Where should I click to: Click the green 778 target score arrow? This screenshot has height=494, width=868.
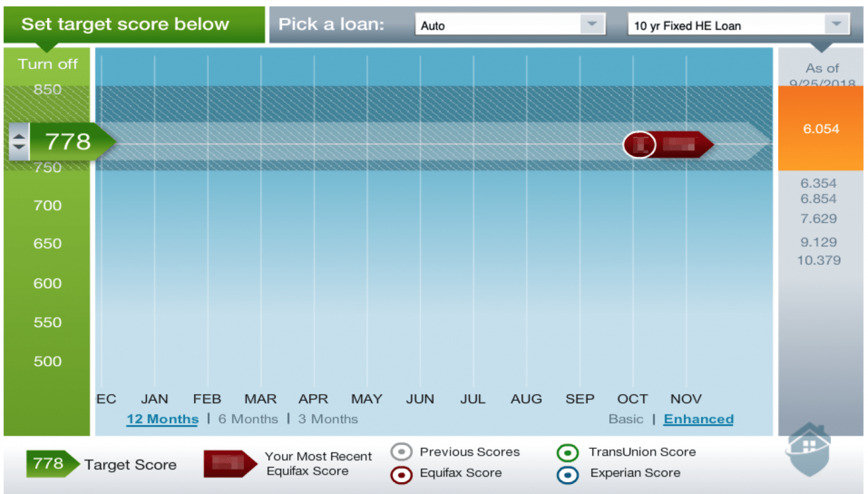tap(69, 142)
